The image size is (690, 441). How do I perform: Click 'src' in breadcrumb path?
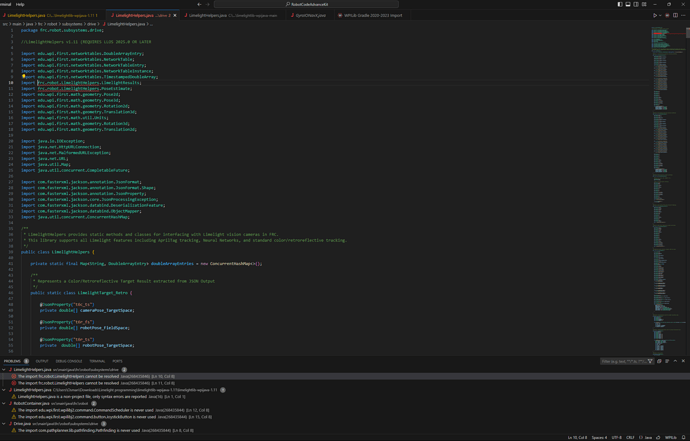point(5,24)
